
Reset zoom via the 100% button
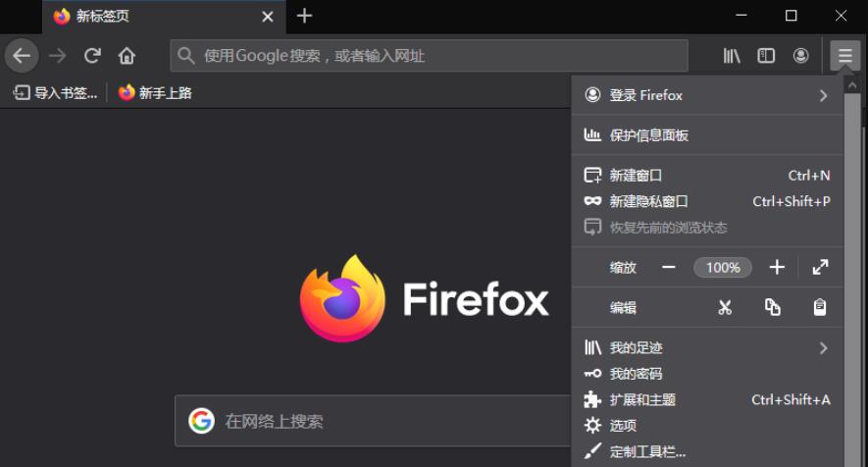(723, 268)
